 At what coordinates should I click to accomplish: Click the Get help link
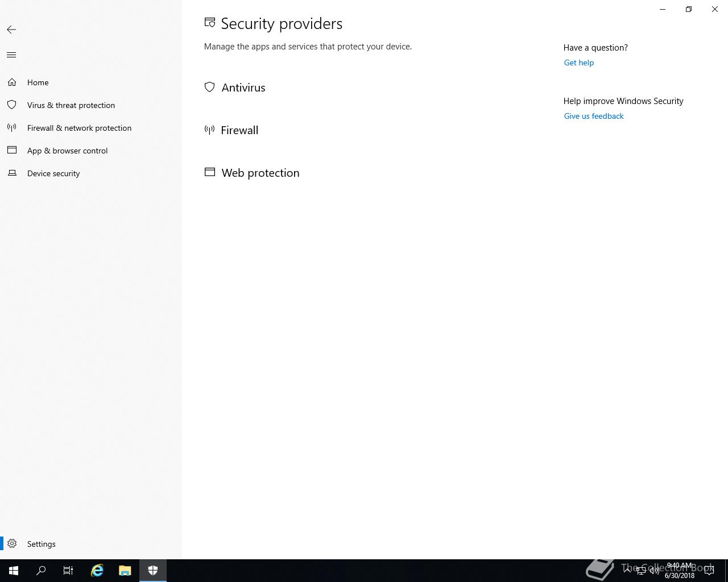[x=579, y=63]
